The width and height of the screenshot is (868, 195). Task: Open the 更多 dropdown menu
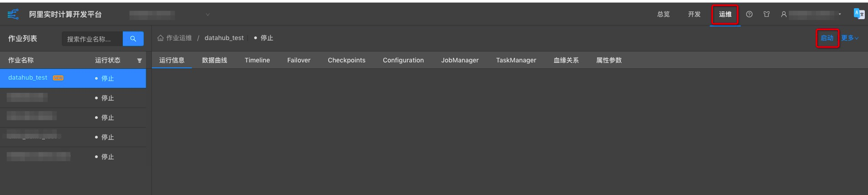pyautogui.click(x=850, y=38)
